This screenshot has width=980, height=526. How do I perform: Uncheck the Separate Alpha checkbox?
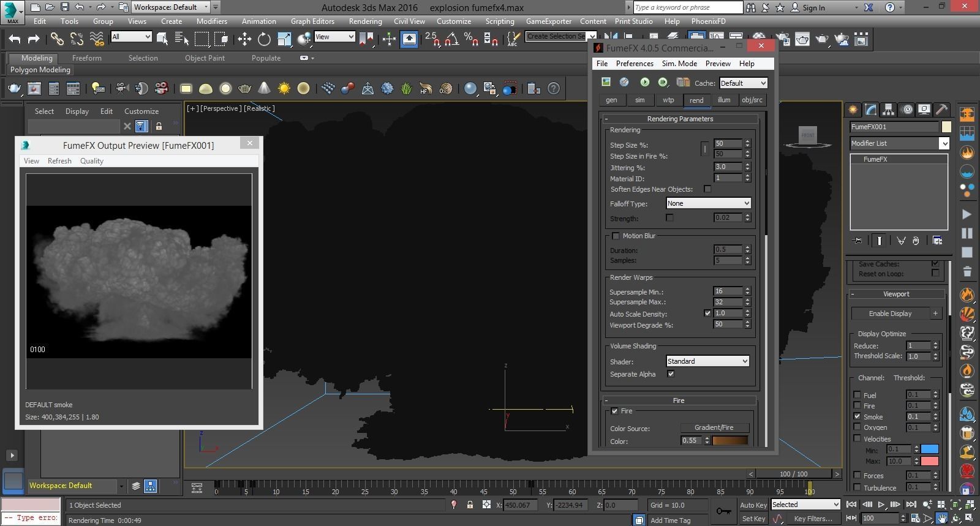coord(671,374)
